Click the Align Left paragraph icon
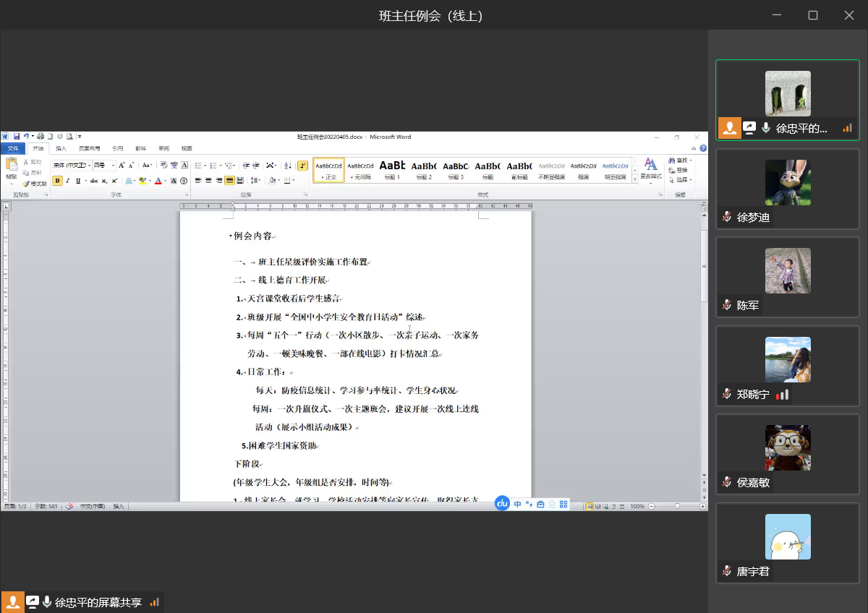Viewport: 868px width, 613px height. pyautogui.click(x=198, y=181)
